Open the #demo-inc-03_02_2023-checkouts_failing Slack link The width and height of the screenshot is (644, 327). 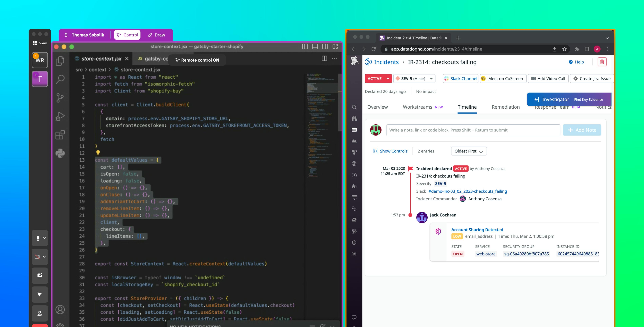click(x=468, y=191)
